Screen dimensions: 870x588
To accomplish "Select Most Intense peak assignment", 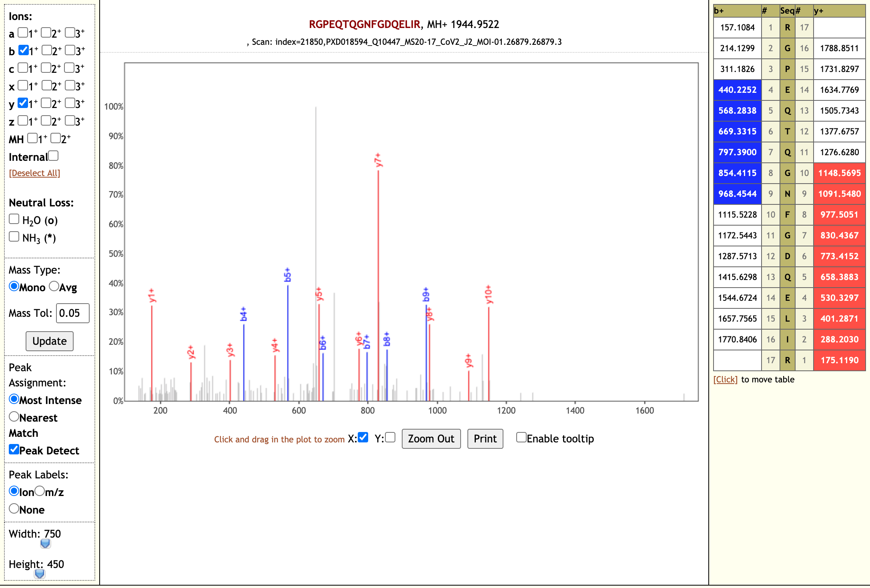I will (x=14, y=399).
